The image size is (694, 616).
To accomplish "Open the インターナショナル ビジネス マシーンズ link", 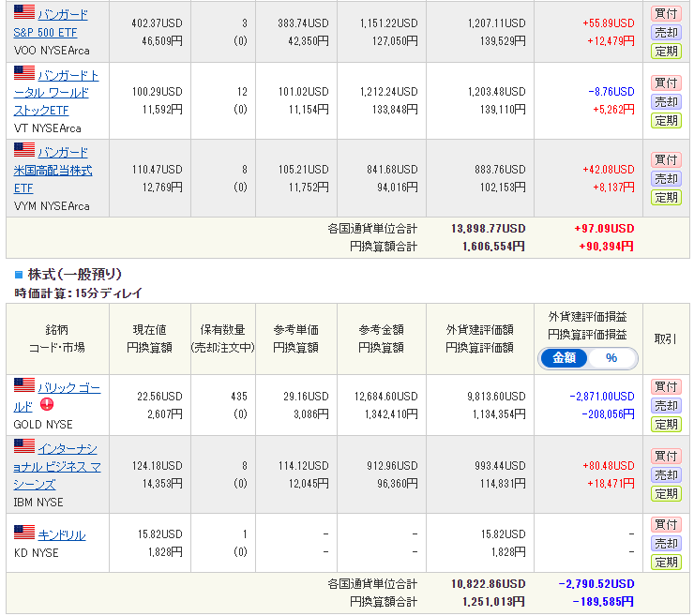I will (57, 467).
